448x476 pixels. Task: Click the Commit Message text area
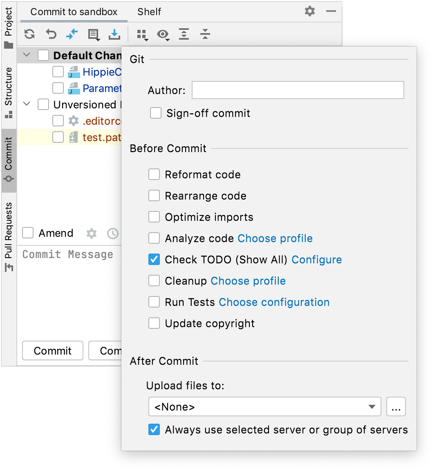click(69, 292)
